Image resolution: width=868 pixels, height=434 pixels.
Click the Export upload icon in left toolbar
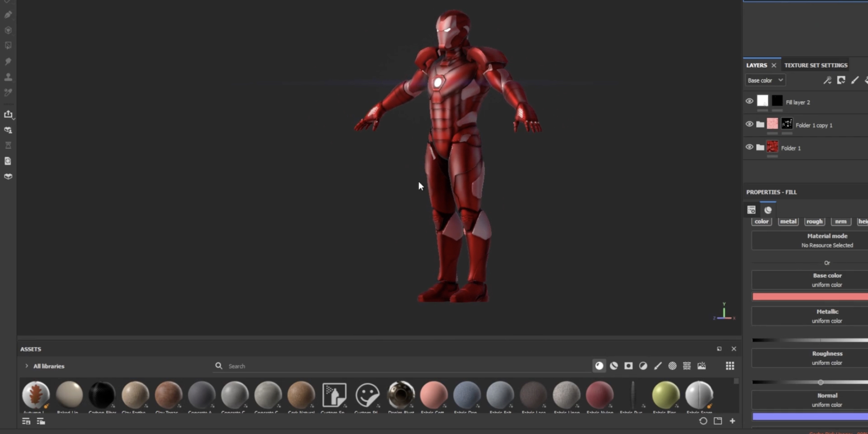pyautogui.click(x=8, y=114)
